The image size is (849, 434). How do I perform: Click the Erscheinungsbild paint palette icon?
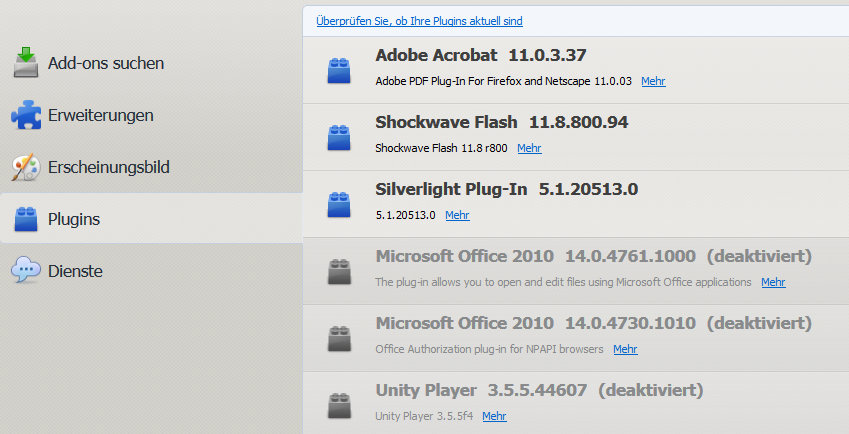click(25, 167)
